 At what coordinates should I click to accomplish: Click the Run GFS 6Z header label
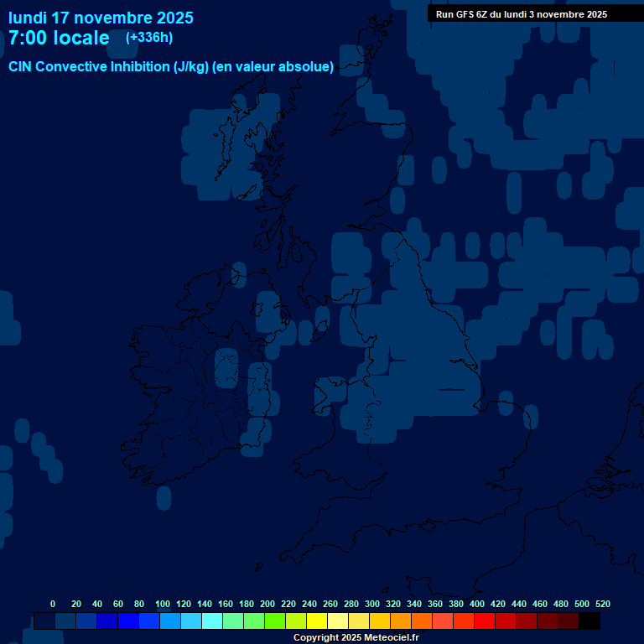point(522,14)
